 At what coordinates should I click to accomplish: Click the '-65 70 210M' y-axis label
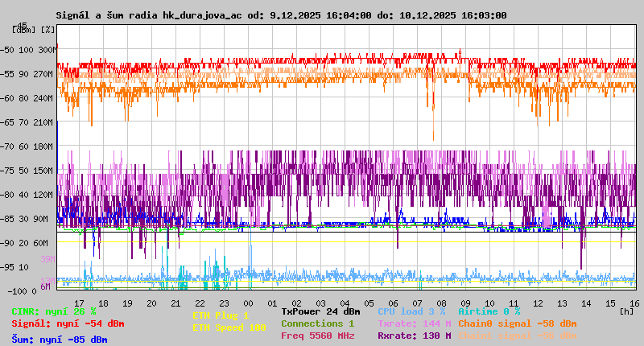[27, 122]
